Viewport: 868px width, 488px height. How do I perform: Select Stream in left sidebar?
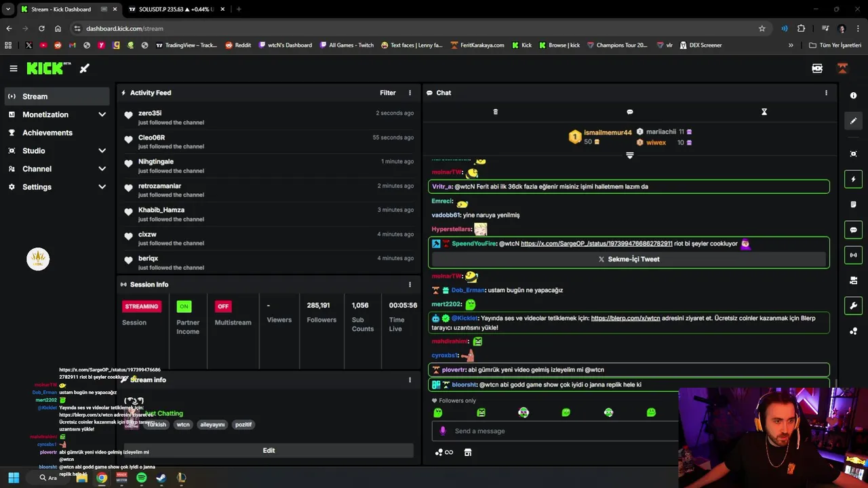tap(57, 96)
